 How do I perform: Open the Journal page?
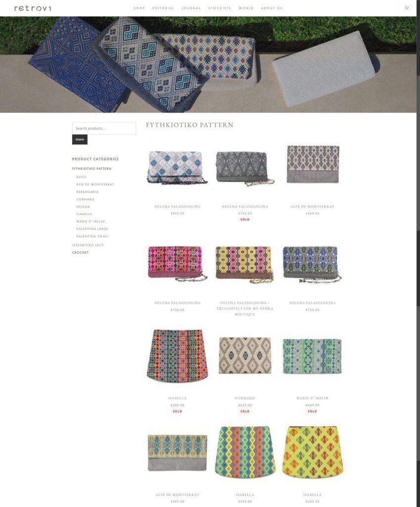click(191, 8)
